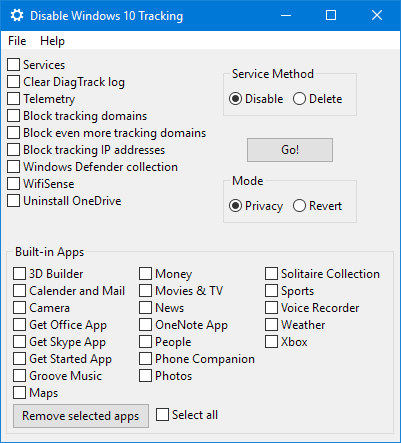The height and width of the screenshot is (443, 401).
Task: Tick Phone Companion checkbox
Action: (145, 359)
